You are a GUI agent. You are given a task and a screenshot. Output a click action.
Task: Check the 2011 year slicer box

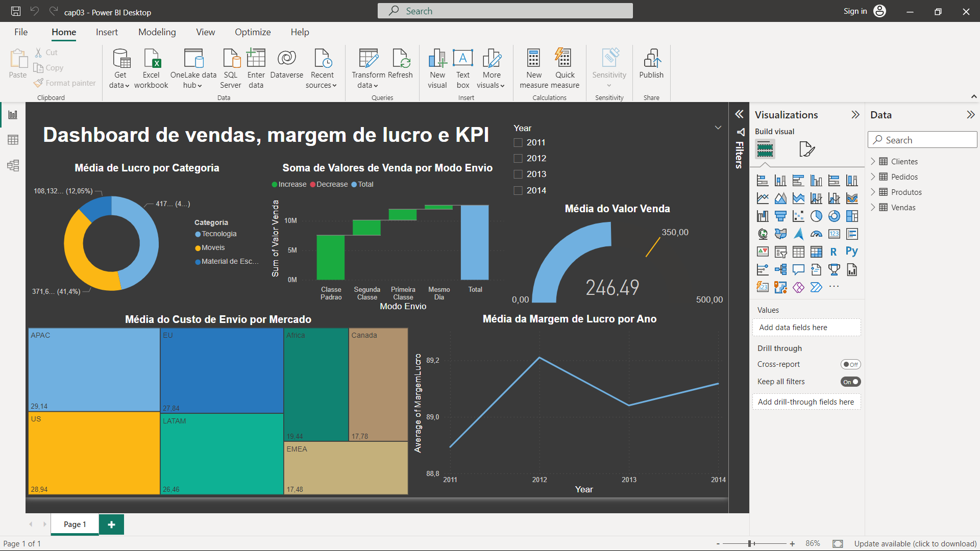(x=518, y=143)
